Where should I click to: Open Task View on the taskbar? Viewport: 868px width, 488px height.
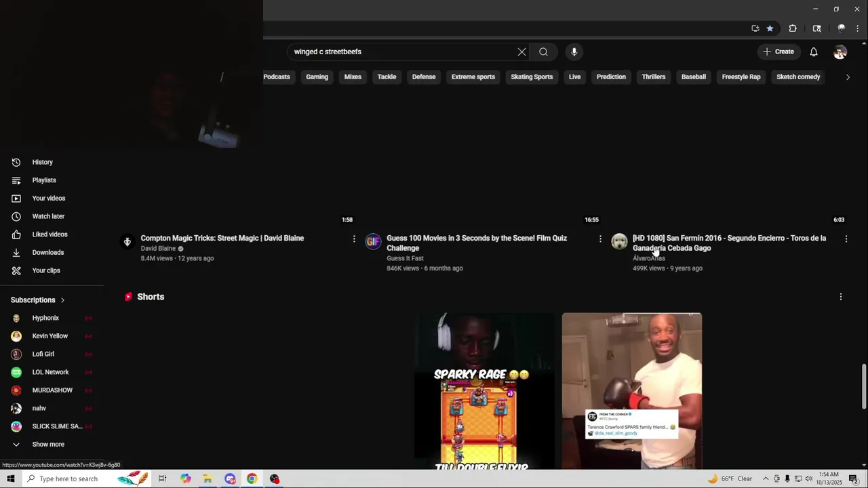click(x=163, y=479)
